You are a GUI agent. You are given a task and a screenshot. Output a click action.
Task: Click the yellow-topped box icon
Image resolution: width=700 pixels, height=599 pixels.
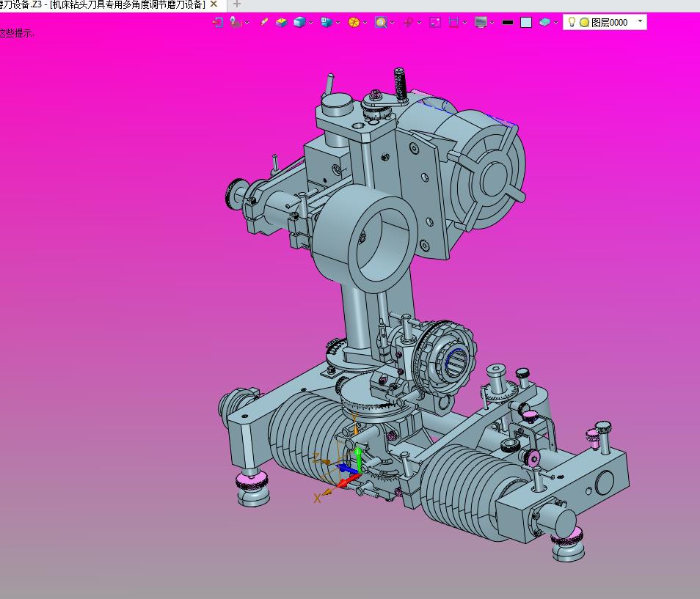click(281, 22)
